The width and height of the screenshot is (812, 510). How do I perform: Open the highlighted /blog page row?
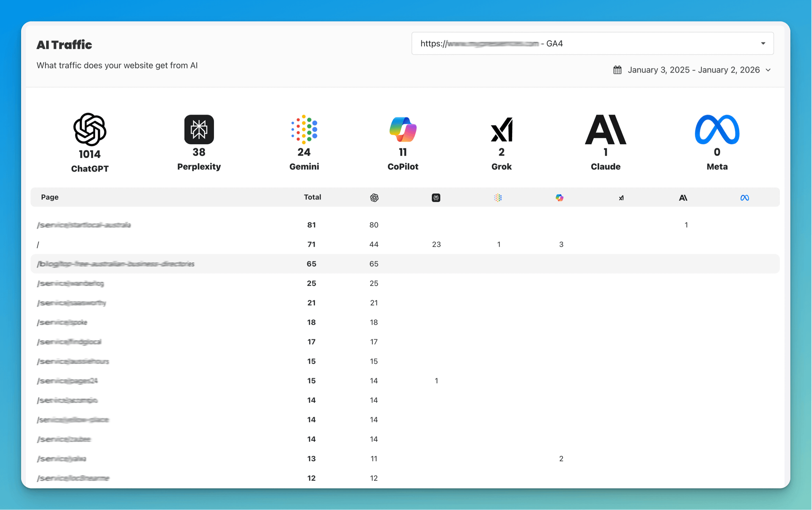(115, 264)
